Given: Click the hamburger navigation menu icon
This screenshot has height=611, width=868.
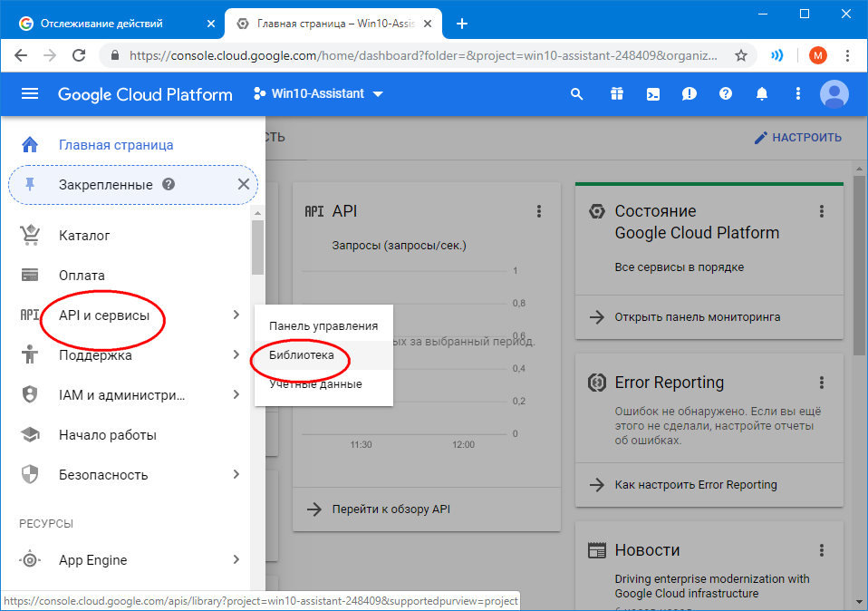Looking at the screenshot, I should (30, 94).
